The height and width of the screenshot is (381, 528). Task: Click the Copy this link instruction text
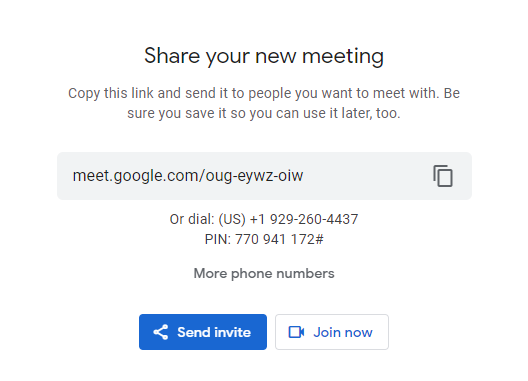point(264,103)
